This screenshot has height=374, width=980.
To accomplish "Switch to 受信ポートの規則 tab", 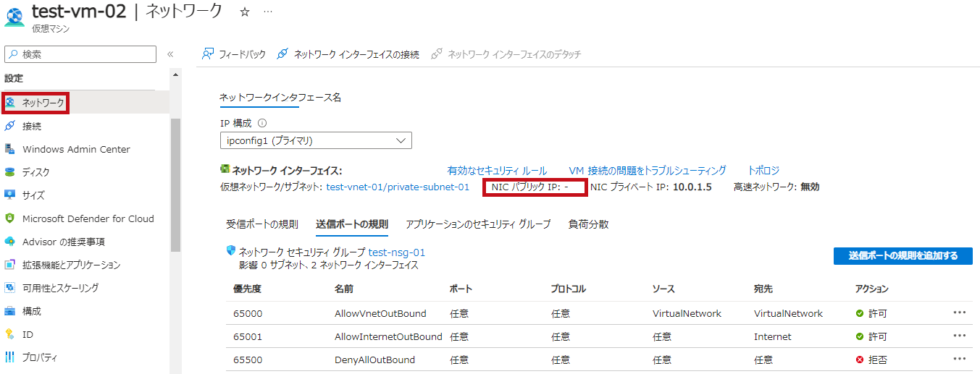I will point(262,224).
